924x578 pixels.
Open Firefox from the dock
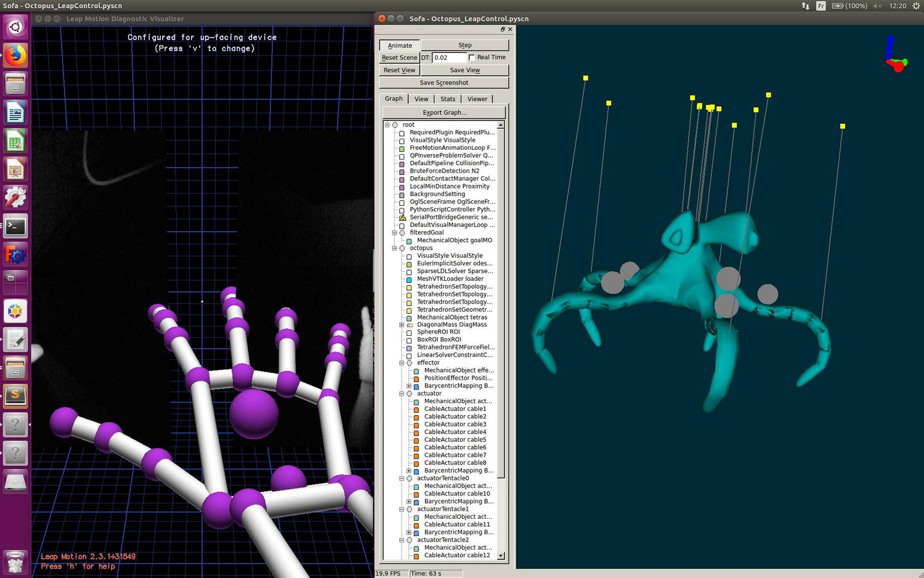pos(15,55)
